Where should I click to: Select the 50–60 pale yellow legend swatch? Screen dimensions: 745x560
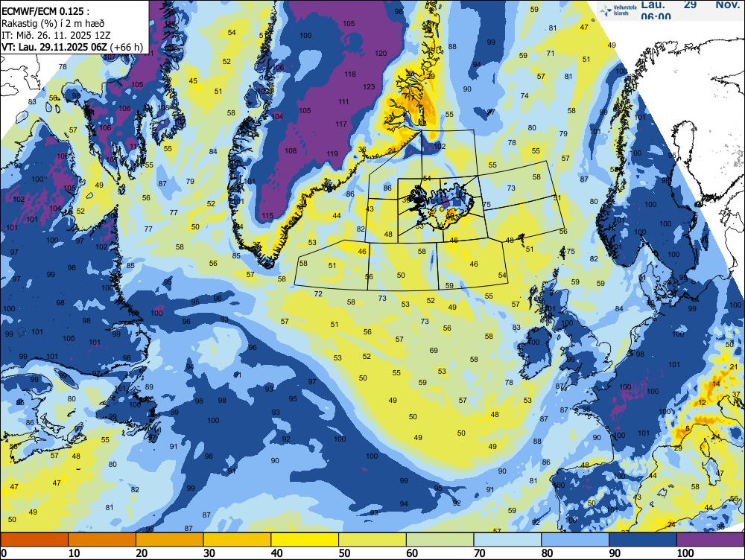[372, 540]
